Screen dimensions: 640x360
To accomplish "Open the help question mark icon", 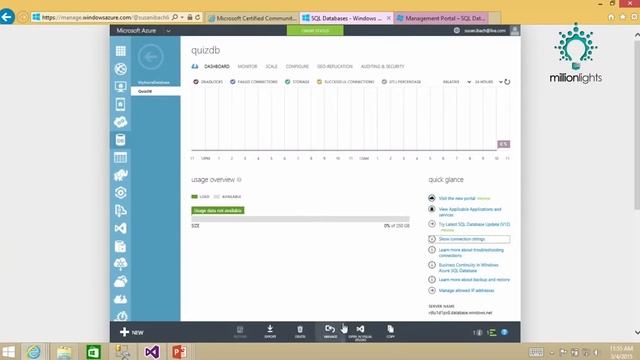I will click(504, 332).
